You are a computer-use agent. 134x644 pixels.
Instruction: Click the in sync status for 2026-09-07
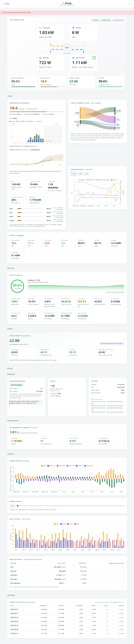[x=121, y=634]
